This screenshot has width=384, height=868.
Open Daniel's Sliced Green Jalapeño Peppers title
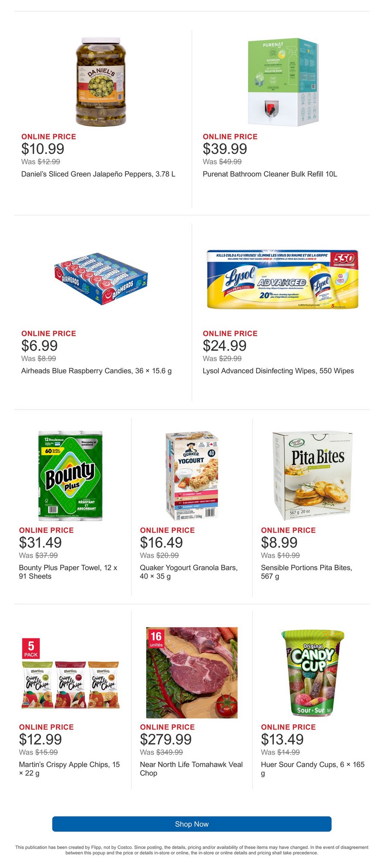[x=98, y=174]
